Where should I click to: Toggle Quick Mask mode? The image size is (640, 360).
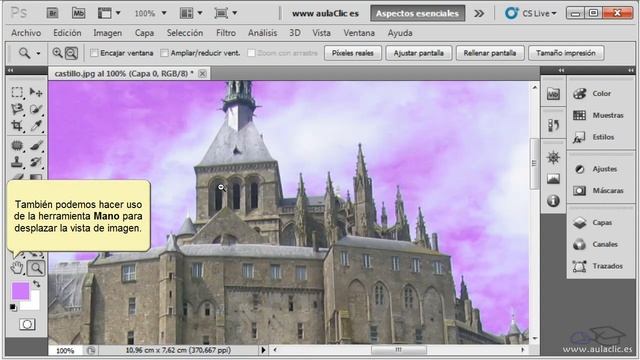(x=27, y=324)
